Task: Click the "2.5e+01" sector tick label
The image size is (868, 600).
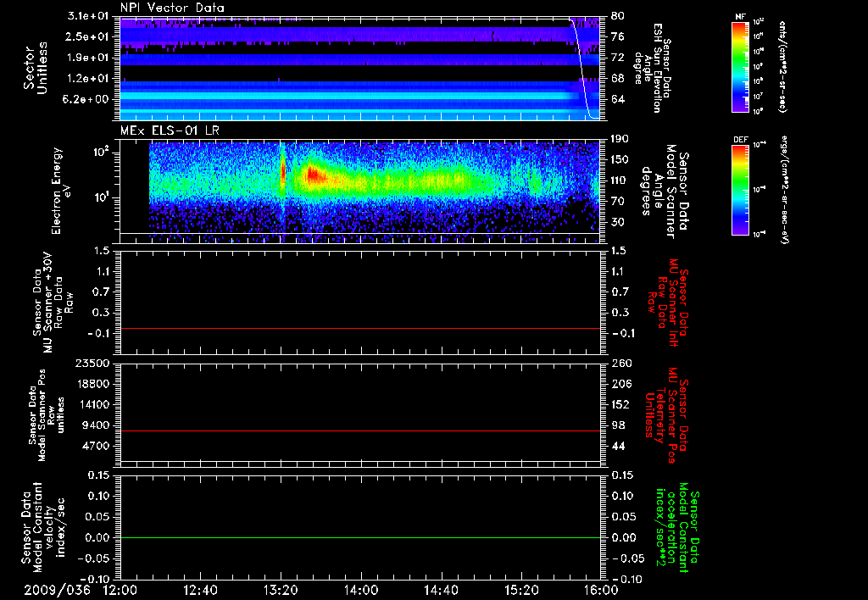Action: (88, 36)
